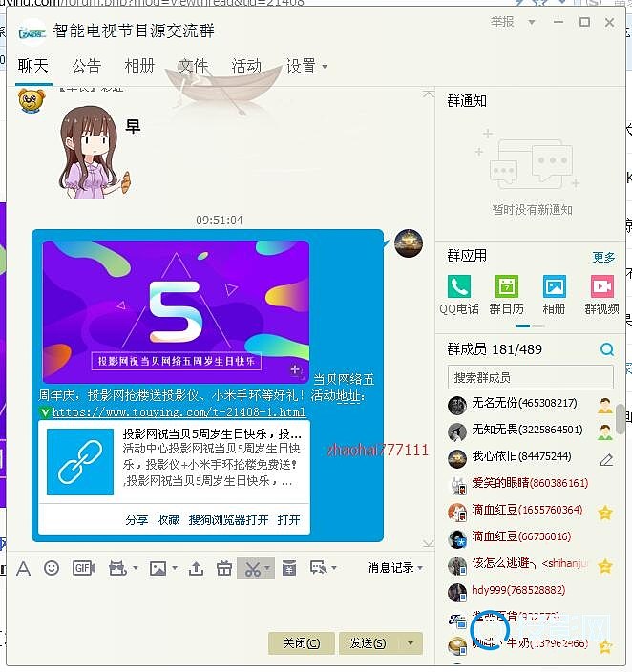Open the touying.com activity hyperlink
This screenshot has height=672, width=632.
tap(179, 412)
